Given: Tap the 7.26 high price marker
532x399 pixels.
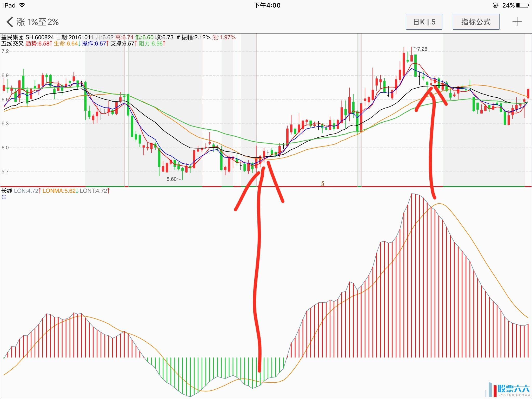Looking at the screenshot, I should (422, 49).
